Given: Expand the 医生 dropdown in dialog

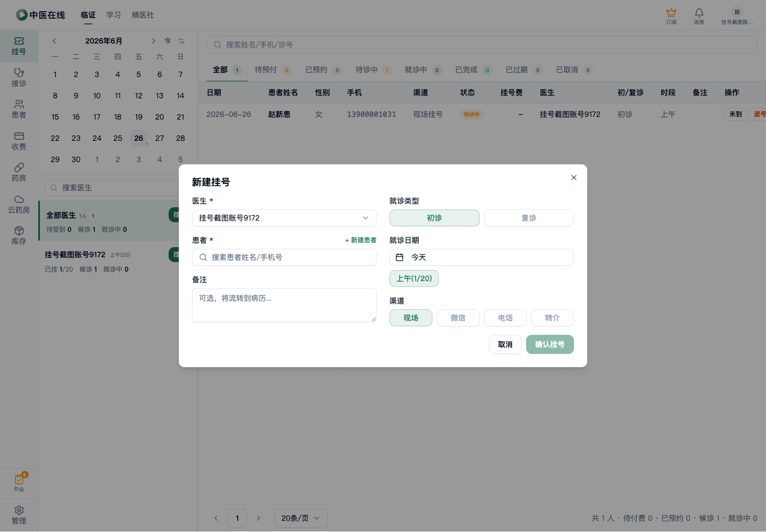Looking at the screenshot, I should pos(284,218).
